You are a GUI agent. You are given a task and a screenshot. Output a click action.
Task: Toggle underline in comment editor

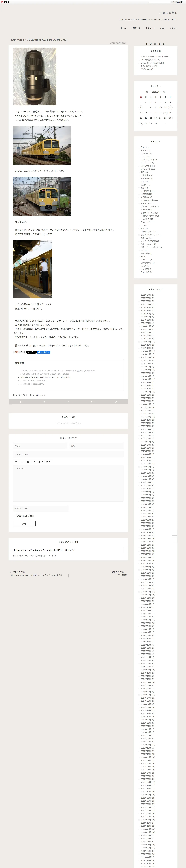(x=28, y=462)
